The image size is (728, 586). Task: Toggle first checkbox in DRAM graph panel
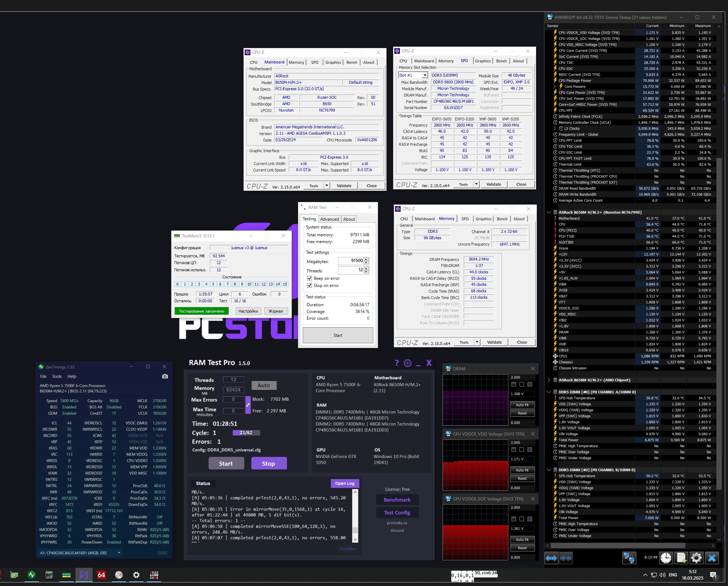514,384
